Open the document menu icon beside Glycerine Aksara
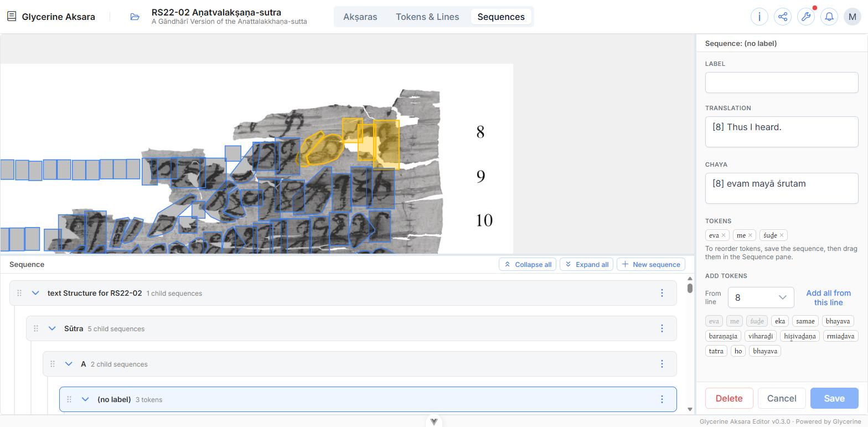This screenshot has width=868, height=427. point(12,17)
